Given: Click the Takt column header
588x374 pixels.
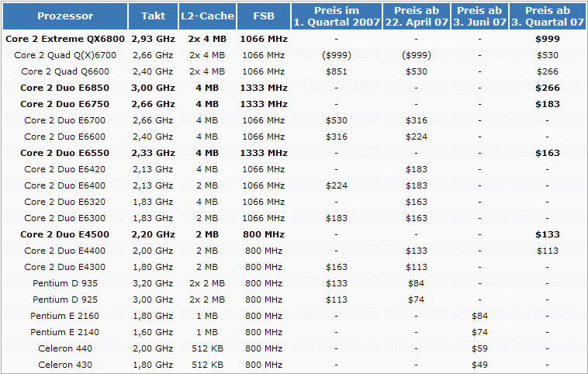Looking at the screenshot, I should (x=153, y=16).
